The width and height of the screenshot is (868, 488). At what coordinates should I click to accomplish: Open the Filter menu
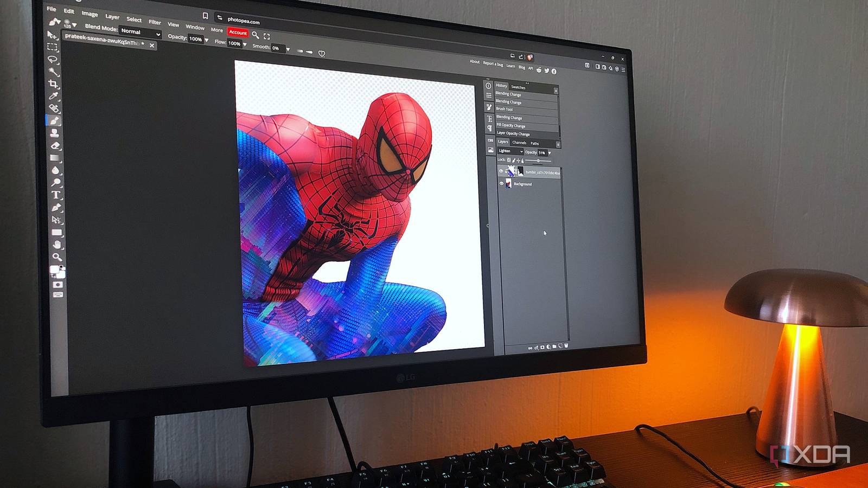coord(154,21)
